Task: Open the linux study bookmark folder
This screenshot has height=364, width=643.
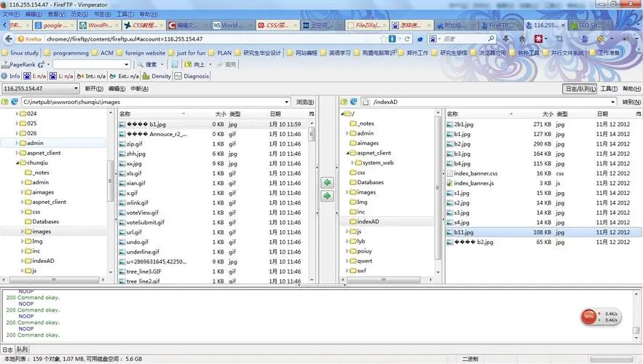Action: pyautogui.click(x=20, y=53)
